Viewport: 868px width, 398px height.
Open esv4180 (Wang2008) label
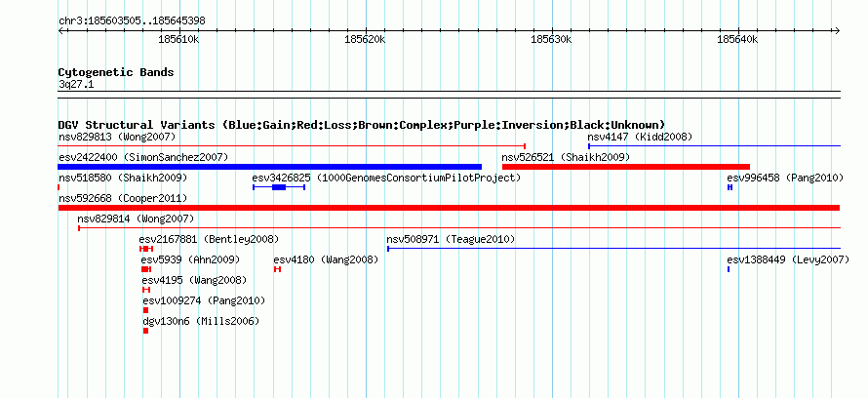pyautogui.click(x=326, y=259)
